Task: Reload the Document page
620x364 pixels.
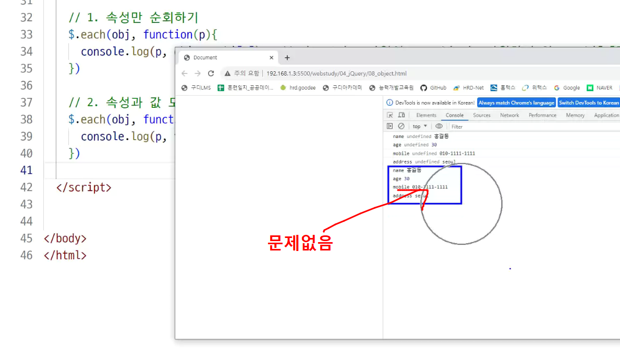Action: [x=211, y=73]
